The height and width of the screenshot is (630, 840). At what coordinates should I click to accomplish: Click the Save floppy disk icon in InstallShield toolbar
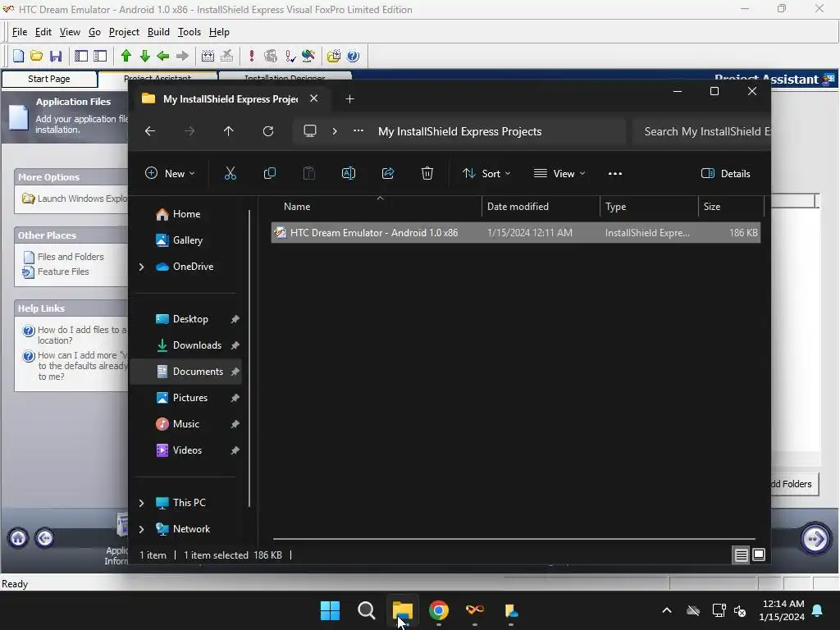(x=56, y=56)
